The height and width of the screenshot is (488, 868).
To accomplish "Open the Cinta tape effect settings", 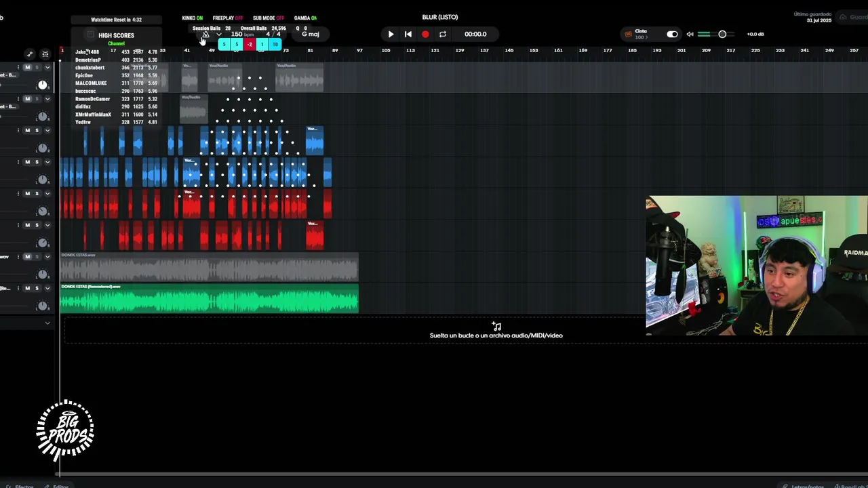I will pos(640,34).
